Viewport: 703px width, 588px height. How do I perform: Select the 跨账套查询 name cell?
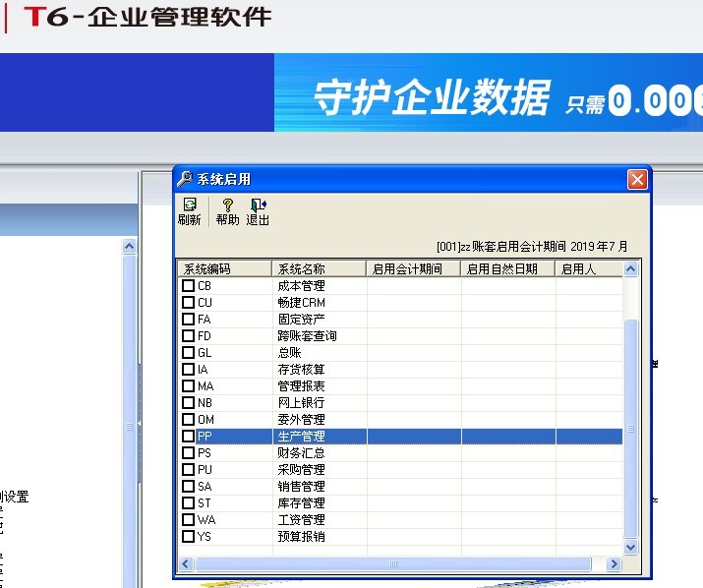click(x=320, y=336)
